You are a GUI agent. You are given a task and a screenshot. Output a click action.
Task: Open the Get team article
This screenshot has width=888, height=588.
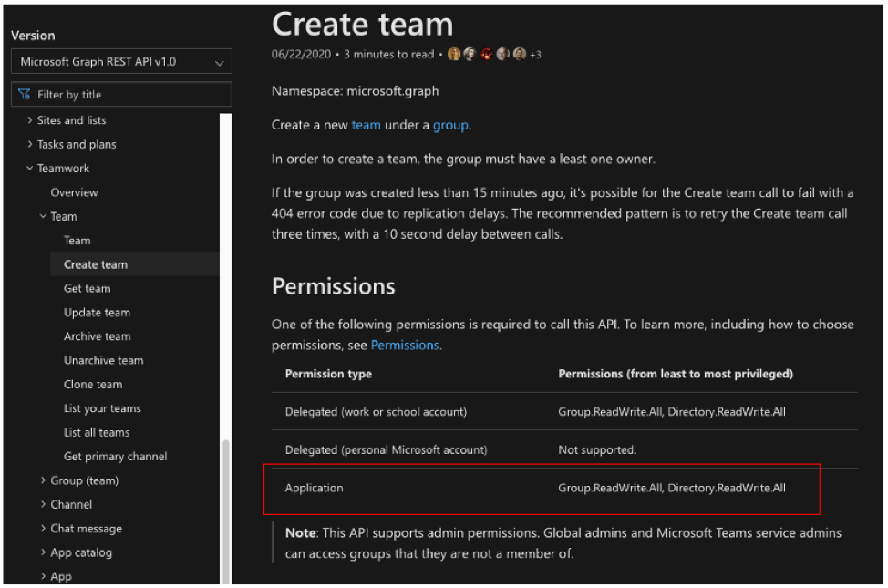[88, 288]
